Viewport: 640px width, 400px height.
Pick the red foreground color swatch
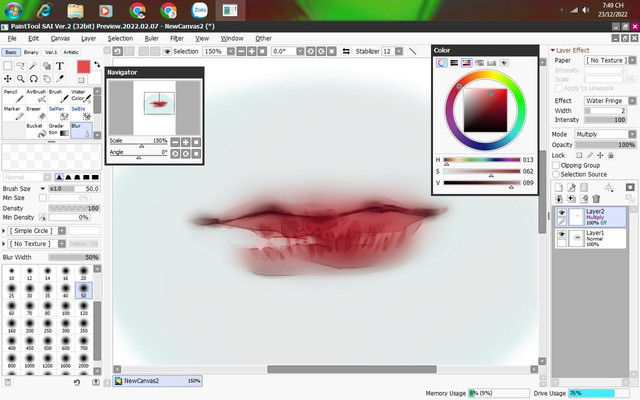pos(84,66)
